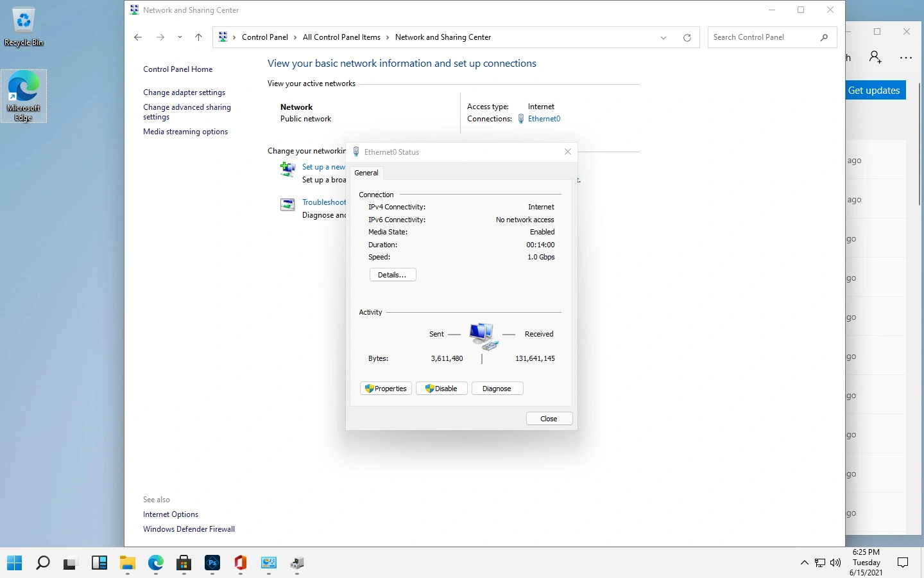Open the Recycle Bin desktop icon
Screen dimensions: 924x578
click(24, 26)
